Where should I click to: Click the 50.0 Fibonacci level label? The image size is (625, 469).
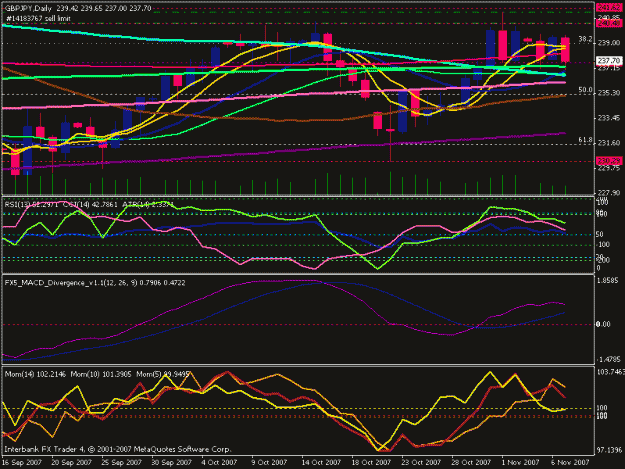(585, 90)
